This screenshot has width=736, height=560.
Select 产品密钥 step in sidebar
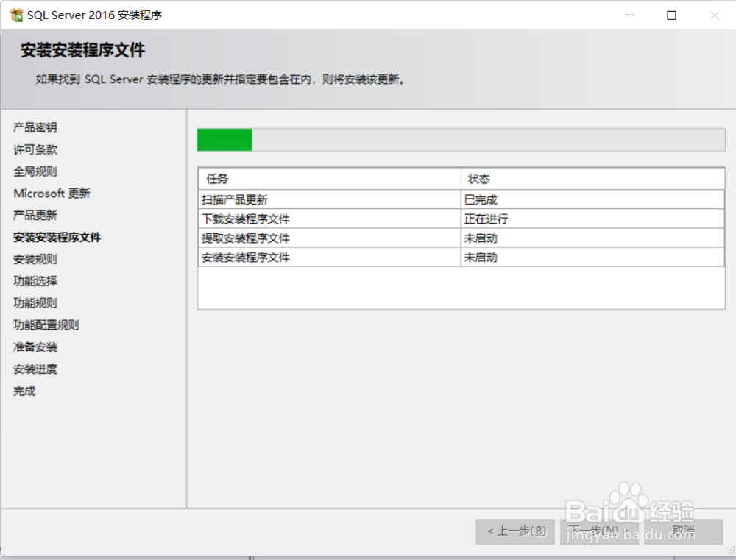pos(35,127)
